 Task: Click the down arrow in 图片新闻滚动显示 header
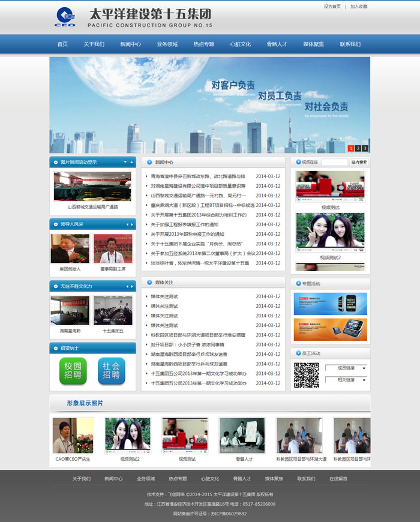pyautogui.click(x=125, y=162)
